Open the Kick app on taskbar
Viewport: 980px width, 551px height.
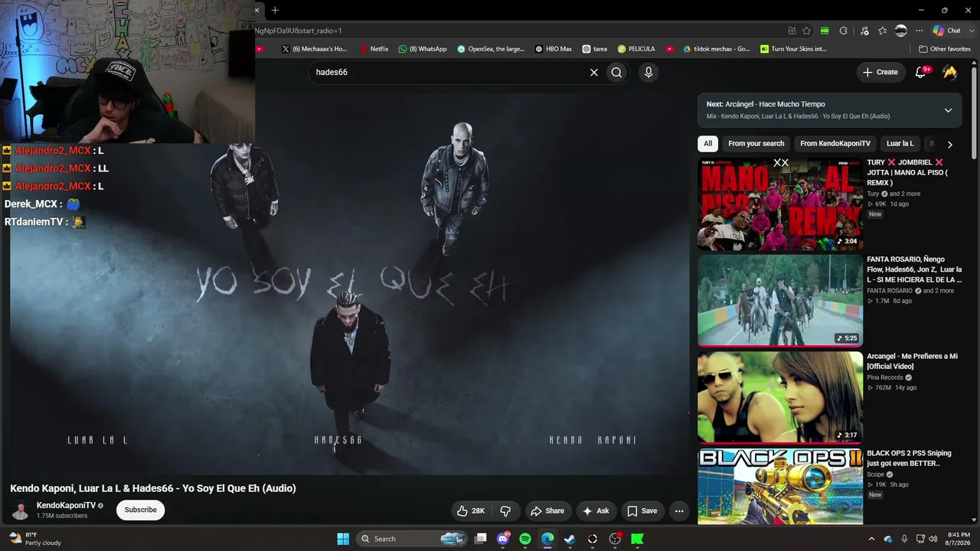637,539
